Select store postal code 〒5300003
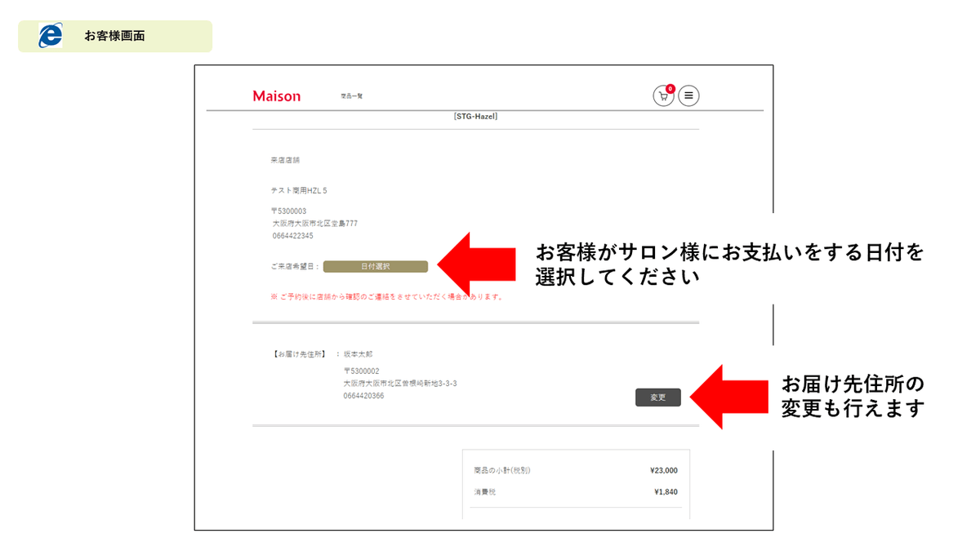980x551 pixels. [290, 211]
